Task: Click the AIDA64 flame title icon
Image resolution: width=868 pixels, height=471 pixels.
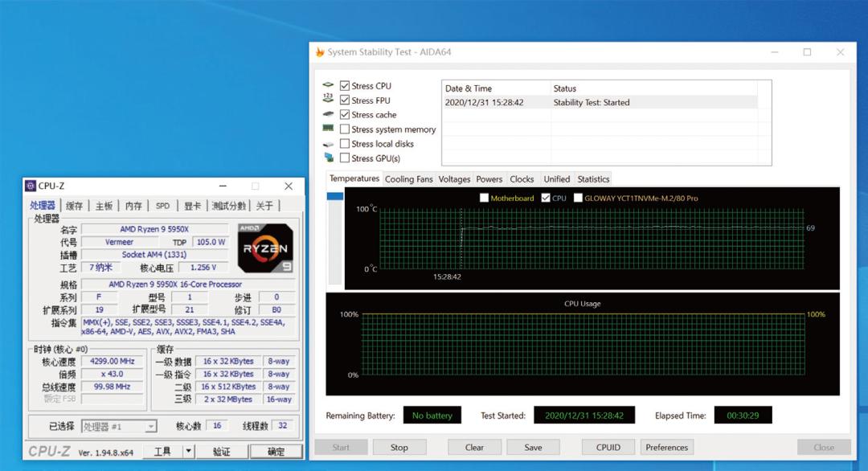Action: (319, 52)
